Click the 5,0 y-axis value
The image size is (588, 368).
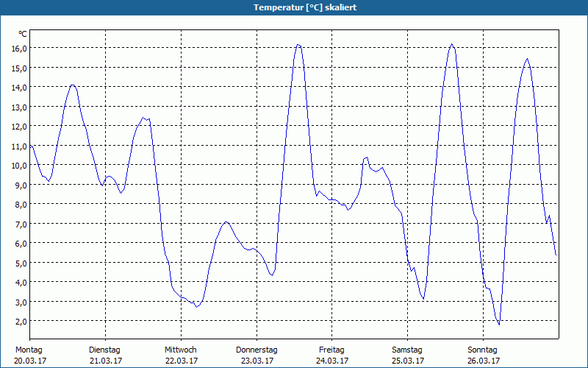pyautogui.click(x=21, y=263)
